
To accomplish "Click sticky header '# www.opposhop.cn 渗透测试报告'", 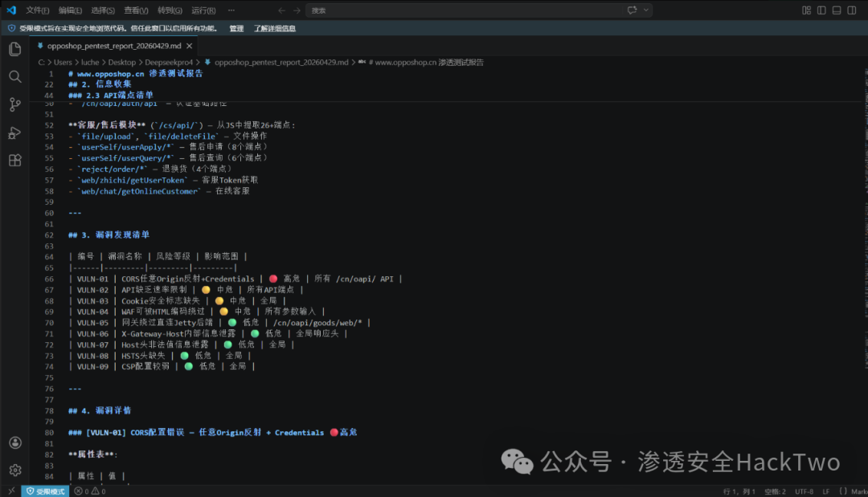I will tap(136, 74).
